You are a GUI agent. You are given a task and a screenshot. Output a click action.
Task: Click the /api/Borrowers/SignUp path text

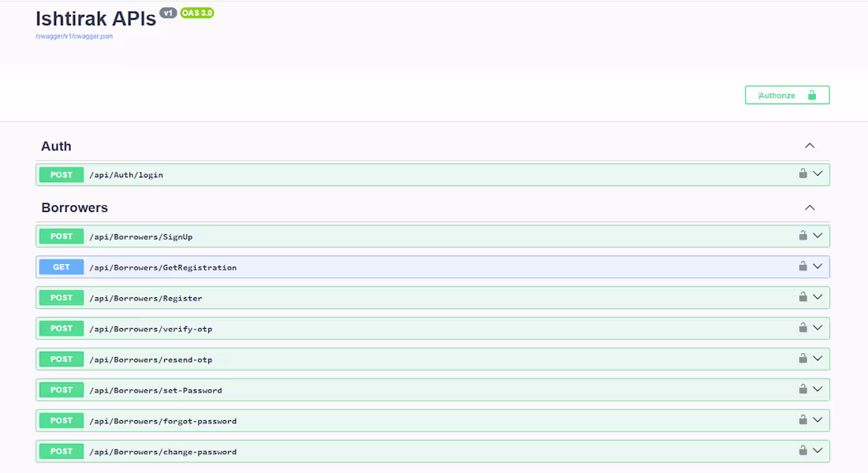coord(141,236)
